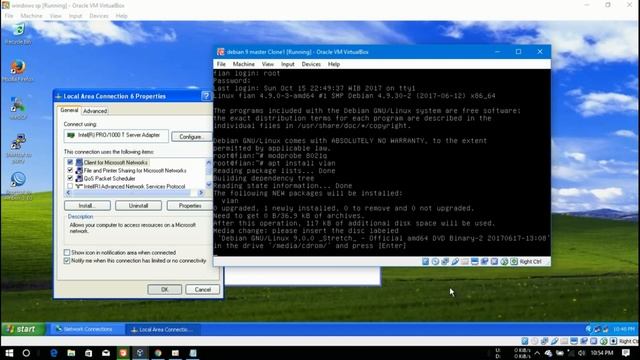The height and width of the screenshot is (360, 640).
Task: Confirm dialog with OK
Action: (164, 289)
